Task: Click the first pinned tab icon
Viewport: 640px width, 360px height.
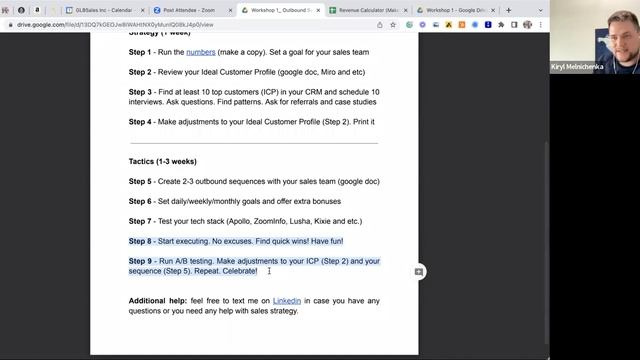Action: (5, 10)
